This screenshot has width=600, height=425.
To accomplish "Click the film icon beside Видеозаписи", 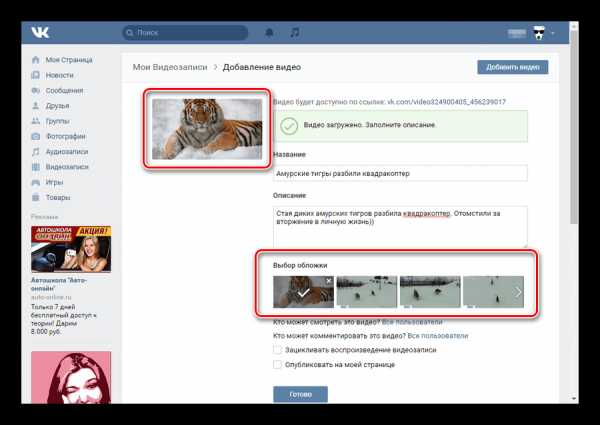I will [36, 167].
